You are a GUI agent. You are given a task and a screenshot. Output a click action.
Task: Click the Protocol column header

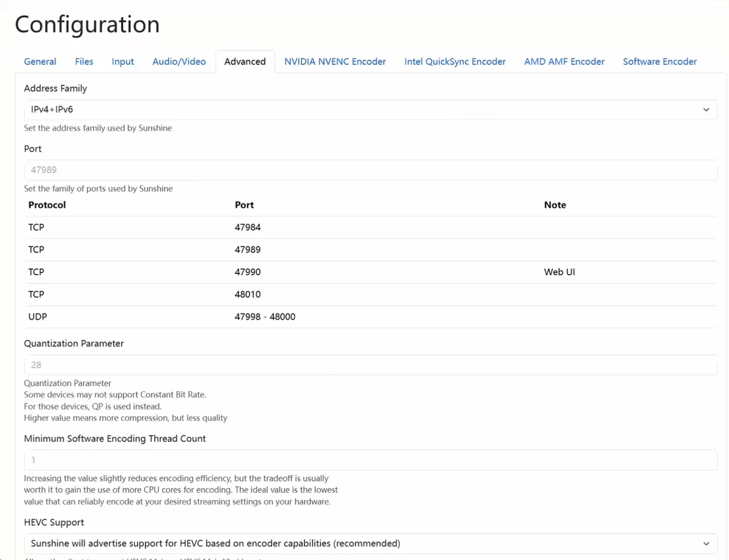click(47, 205)
